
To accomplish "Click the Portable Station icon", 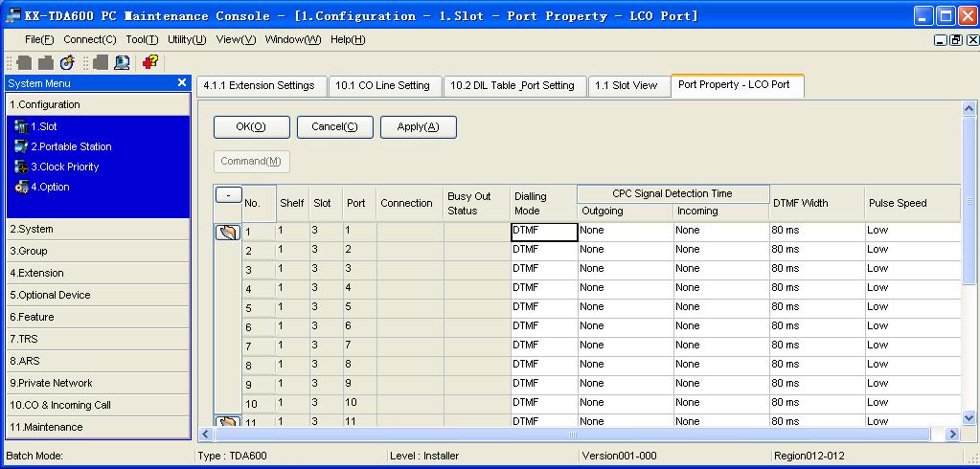I will click(x=21, y=146).
